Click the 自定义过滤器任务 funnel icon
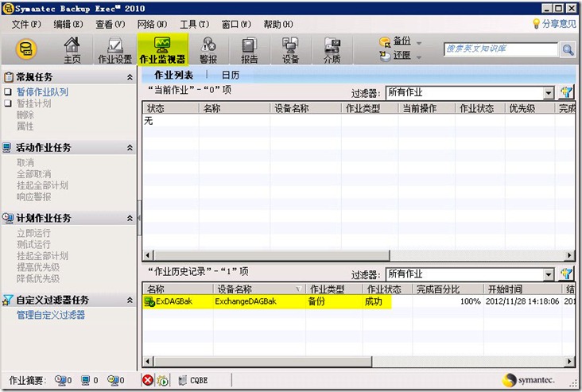 (x=8, y=300)
